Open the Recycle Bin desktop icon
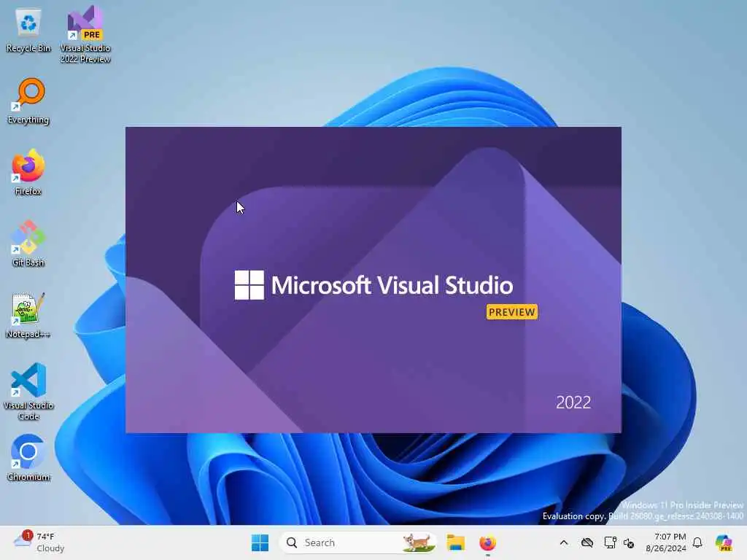The image size is (747, 560). (28, 31)
